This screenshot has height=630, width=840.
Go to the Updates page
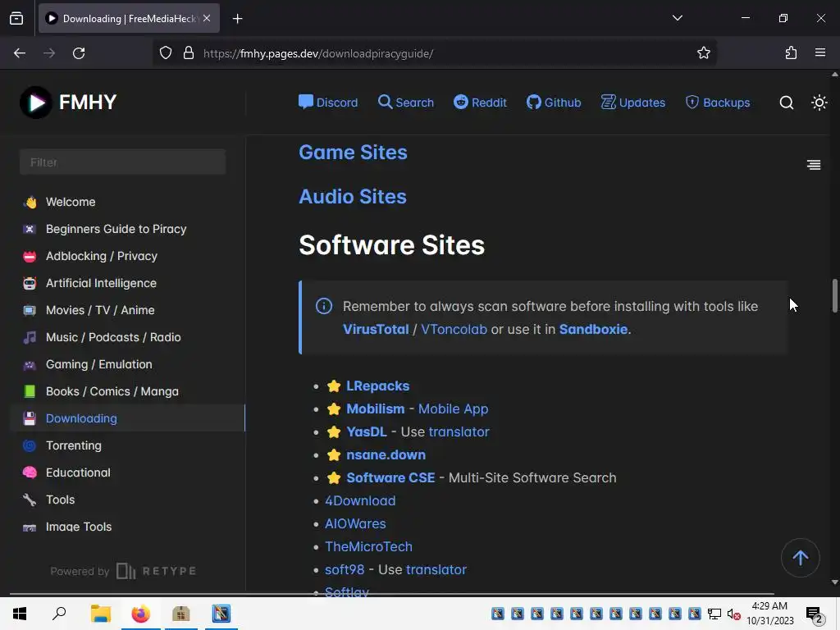click(632, 103)
